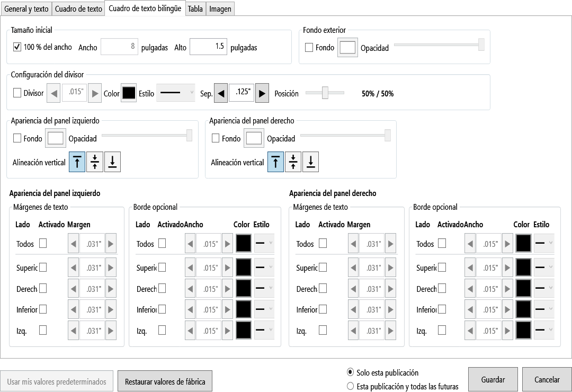
Task: Select Esta publicación y todas las futuras
Action: pos(350,386)
